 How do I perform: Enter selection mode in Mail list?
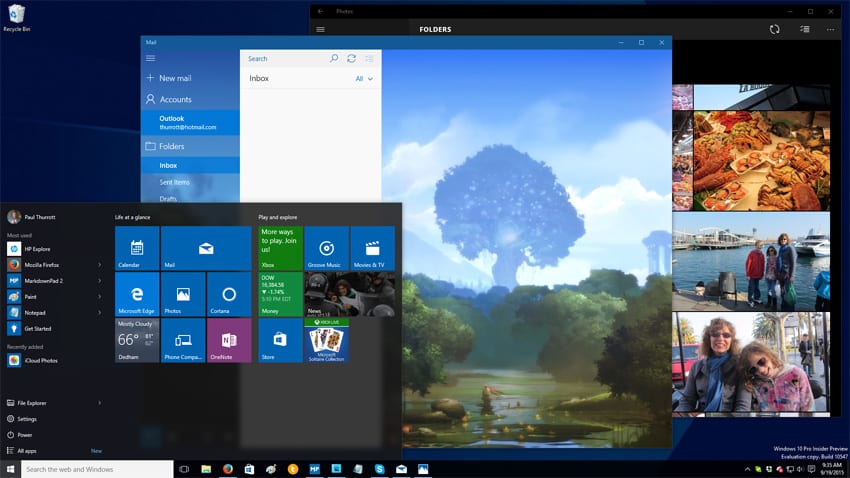[x=369, y=58]
